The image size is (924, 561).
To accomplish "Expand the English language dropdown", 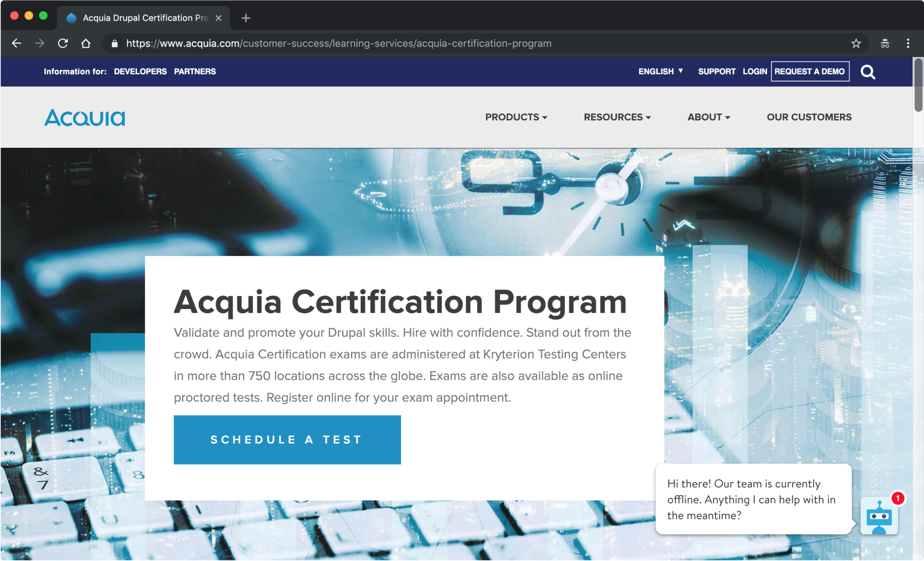I will pos(660,71).
